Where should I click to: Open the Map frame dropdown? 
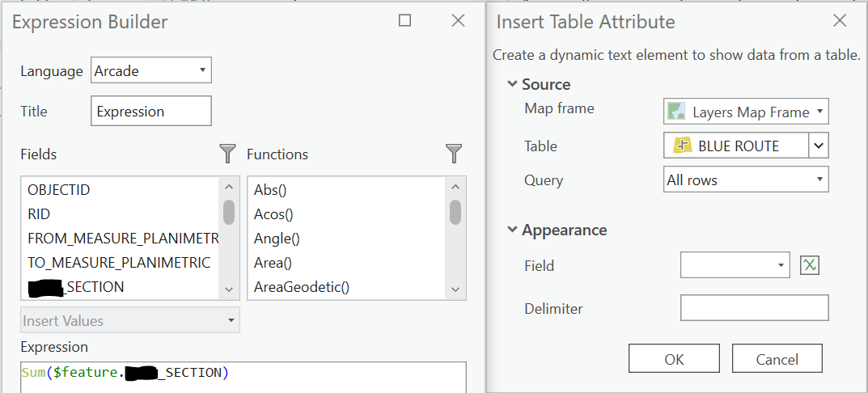click(746, 112)
